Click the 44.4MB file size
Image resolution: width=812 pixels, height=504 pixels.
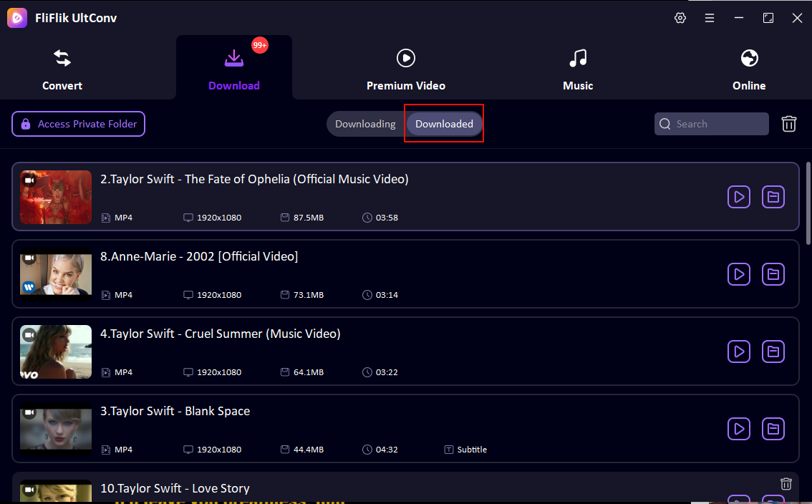(309, 450)
